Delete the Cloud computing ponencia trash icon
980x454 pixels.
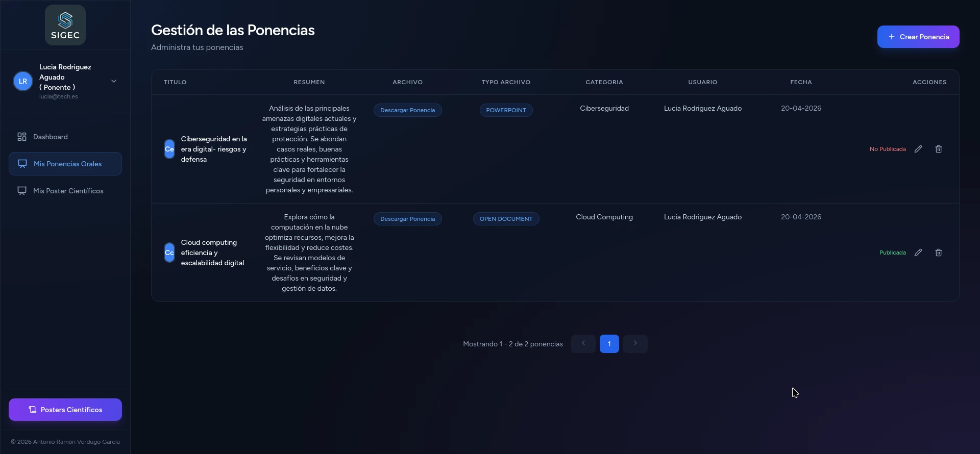tap(938, 253)
